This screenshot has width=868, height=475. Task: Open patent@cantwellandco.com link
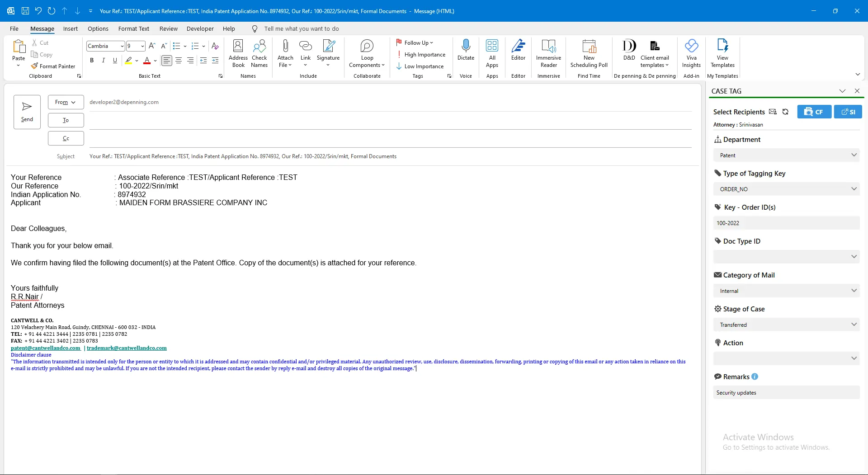(x=46, y=348)
